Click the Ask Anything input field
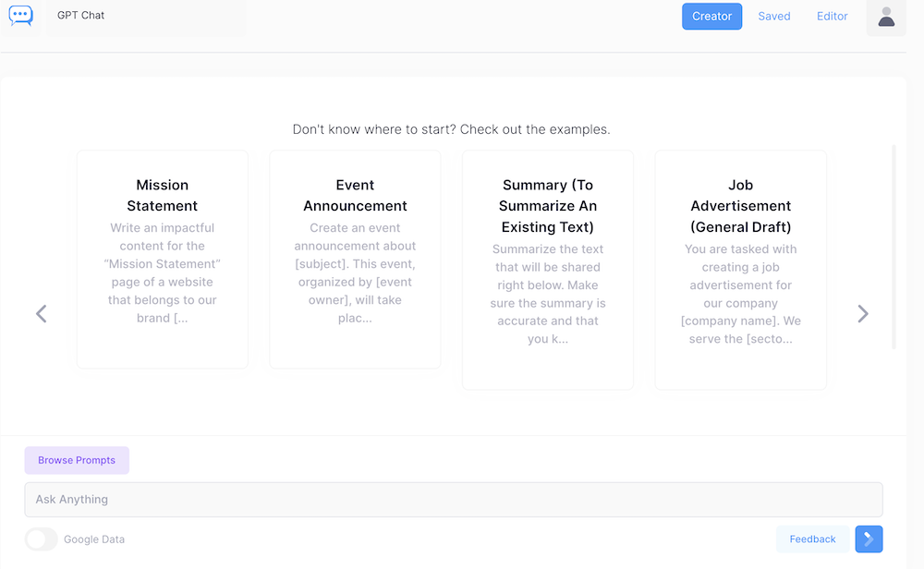Screen dimensions: 924x569 (453, 500)
